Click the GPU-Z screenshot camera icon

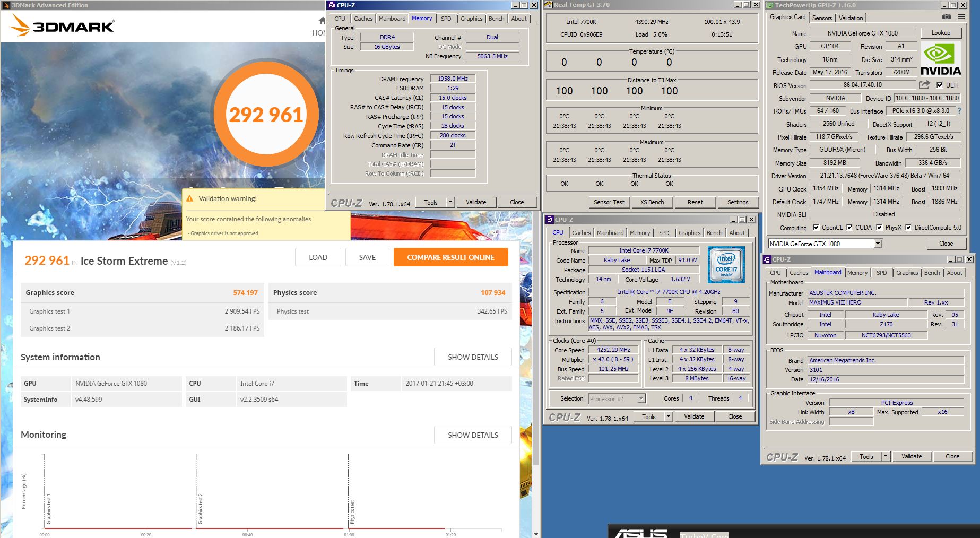click(946, 17)
